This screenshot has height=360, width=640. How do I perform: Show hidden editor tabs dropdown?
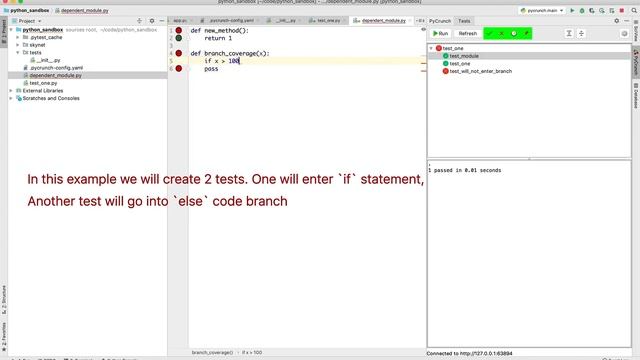tap(420, 20)
